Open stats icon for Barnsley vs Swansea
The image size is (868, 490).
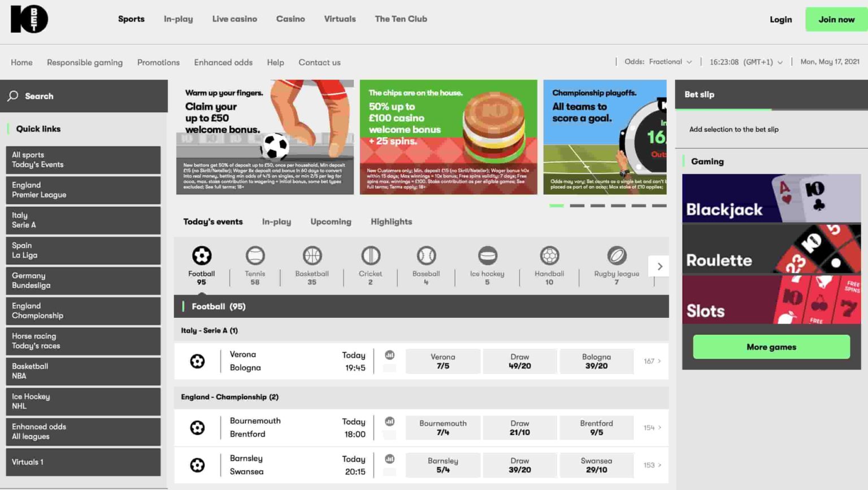(x=389, y=459)
